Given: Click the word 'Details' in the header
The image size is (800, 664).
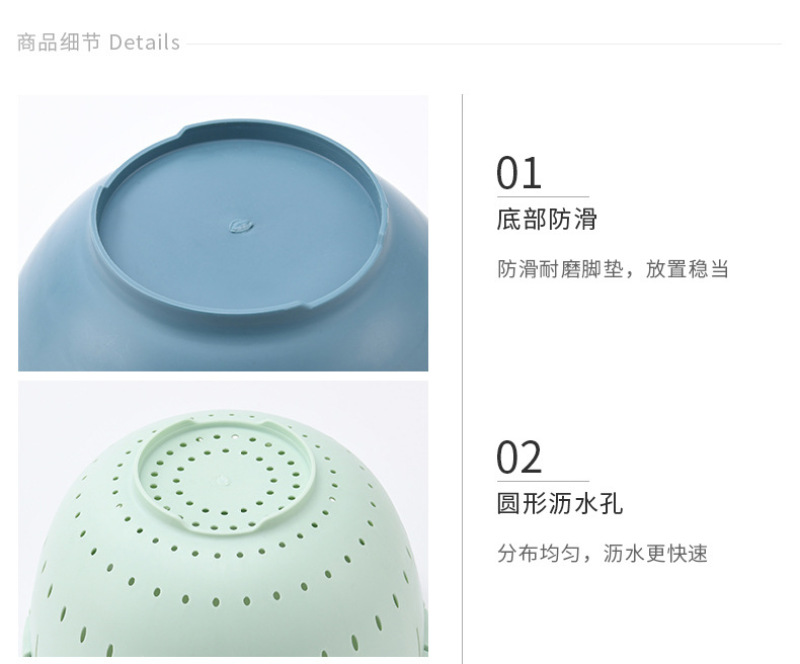Looking at the screenshot, I should (144, 42).
